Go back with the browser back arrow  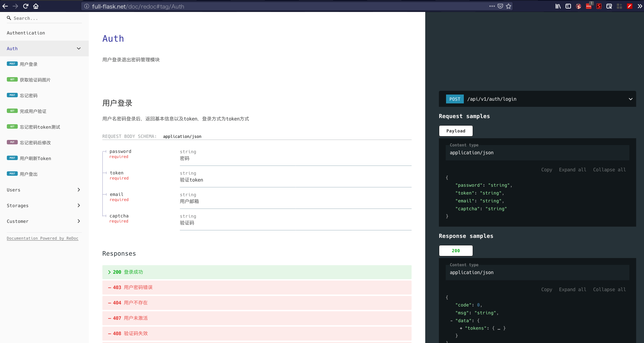(5, 6)
